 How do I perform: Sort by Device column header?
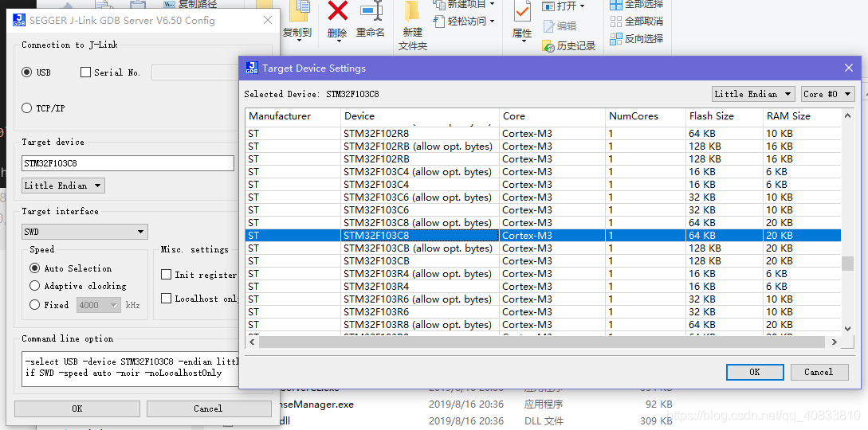(419, 116)
